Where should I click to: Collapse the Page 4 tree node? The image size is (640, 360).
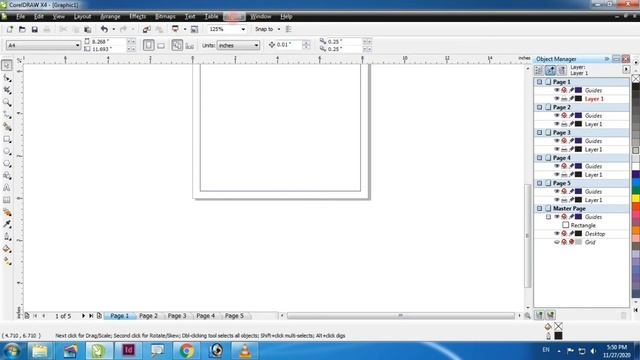(x=540, y=158)
